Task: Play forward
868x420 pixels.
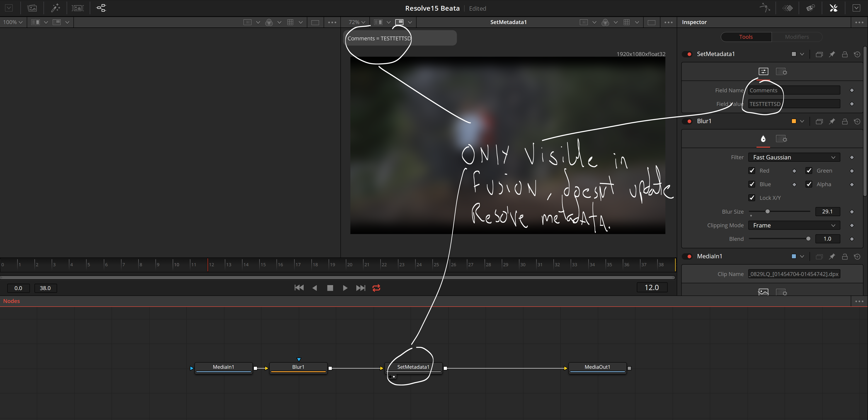Action: [x=345, y=288]
